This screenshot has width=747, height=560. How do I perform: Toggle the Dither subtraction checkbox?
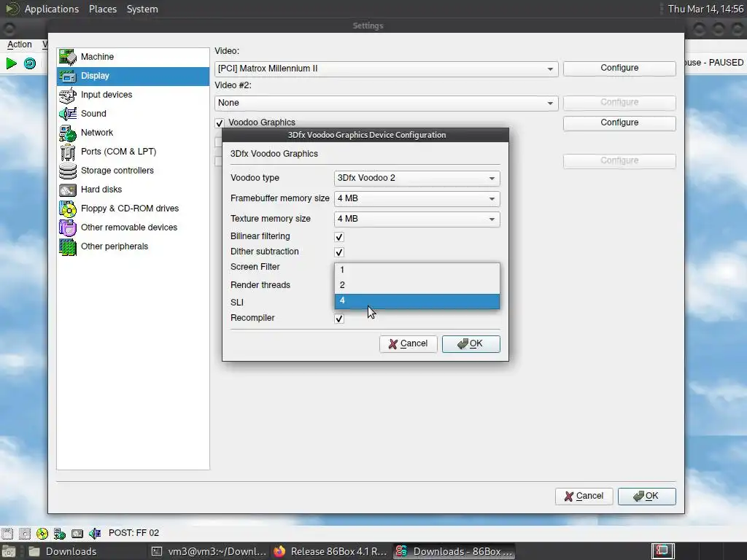point(339,252)
